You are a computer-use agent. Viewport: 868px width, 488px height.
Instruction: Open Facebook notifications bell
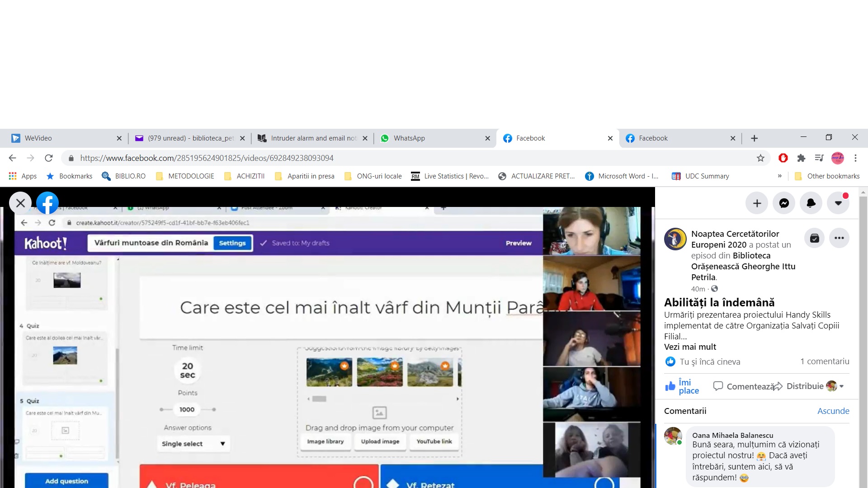pyautogui.click(x=811, y=203)
